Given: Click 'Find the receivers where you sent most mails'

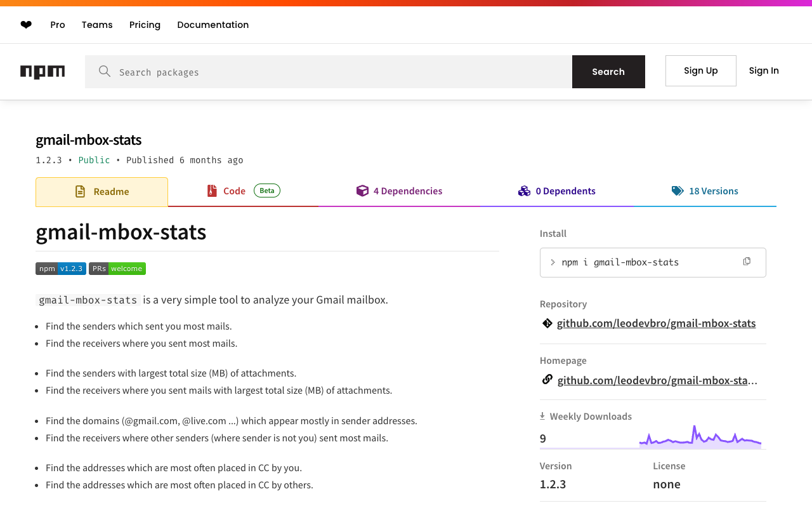Looking at the screenshot, I should pyautogui.click(x=141, y=344).
